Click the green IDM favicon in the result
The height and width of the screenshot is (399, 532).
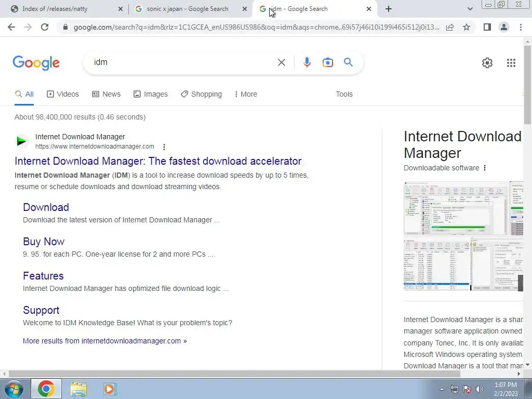21,141
